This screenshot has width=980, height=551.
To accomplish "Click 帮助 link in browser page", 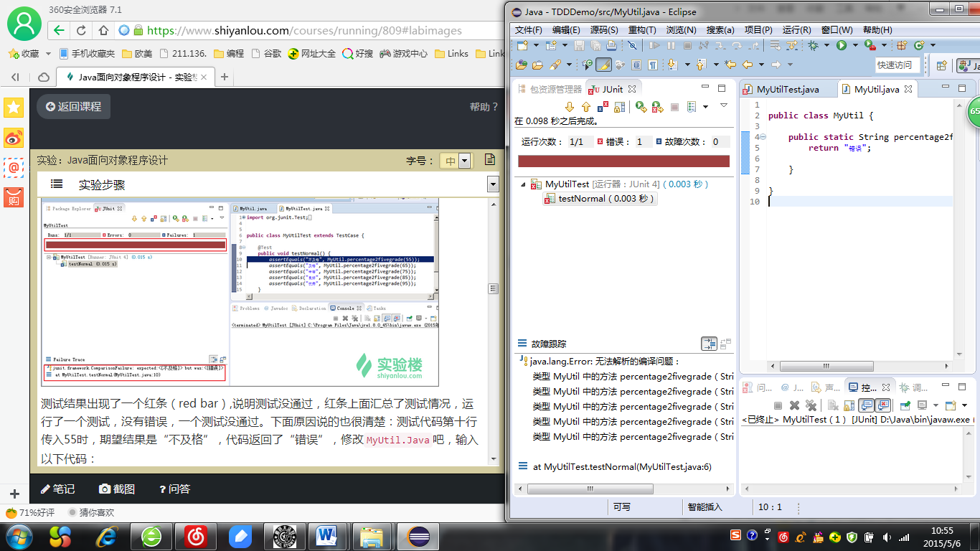I will [484, 107].
